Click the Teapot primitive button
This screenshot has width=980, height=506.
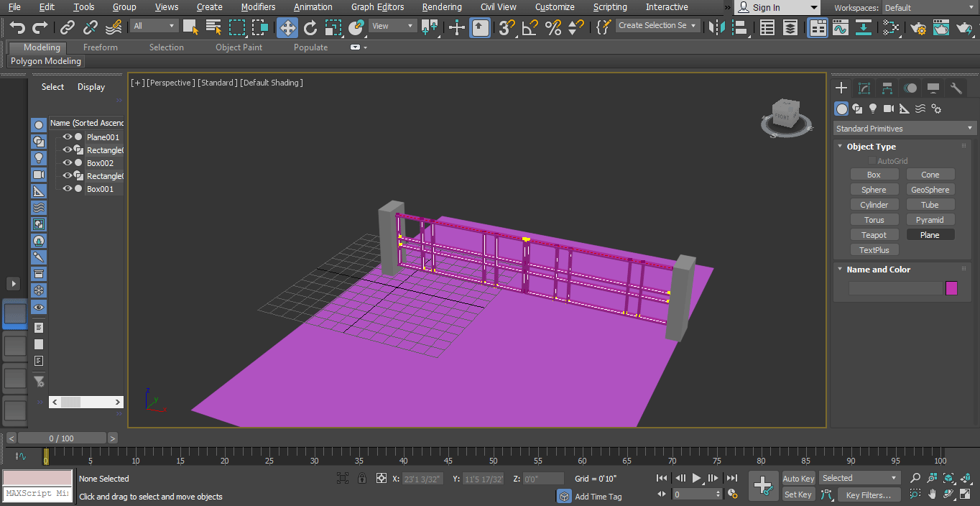tap(874, 234)
